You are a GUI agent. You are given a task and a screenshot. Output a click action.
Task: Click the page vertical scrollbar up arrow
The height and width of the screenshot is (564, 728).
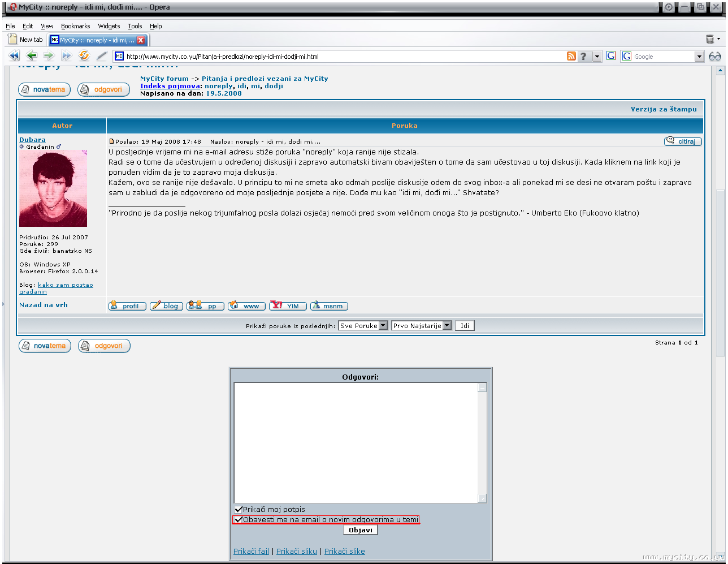pos(721,71)
